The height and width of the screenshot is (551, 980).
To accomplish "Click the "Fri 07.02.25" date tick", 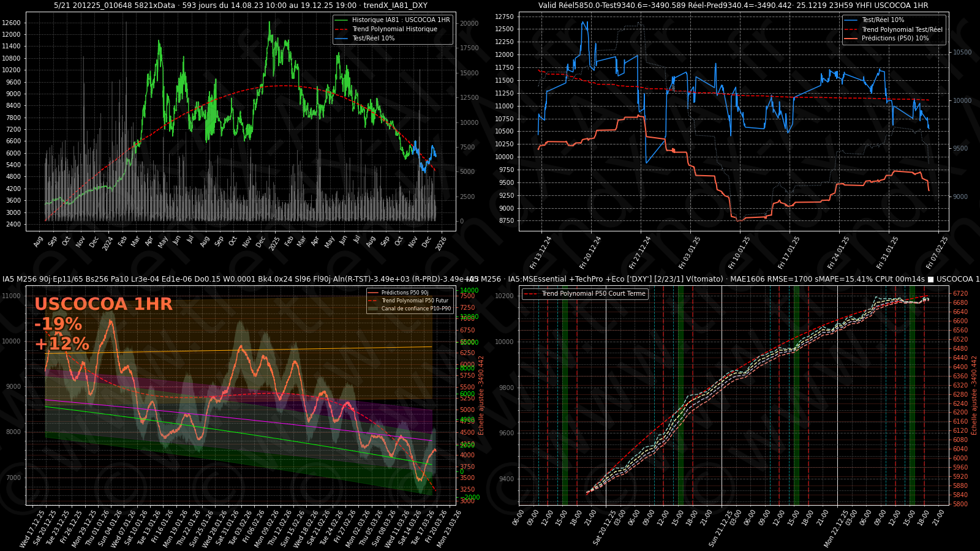I will pyautogui.click(x=937, y=253).
